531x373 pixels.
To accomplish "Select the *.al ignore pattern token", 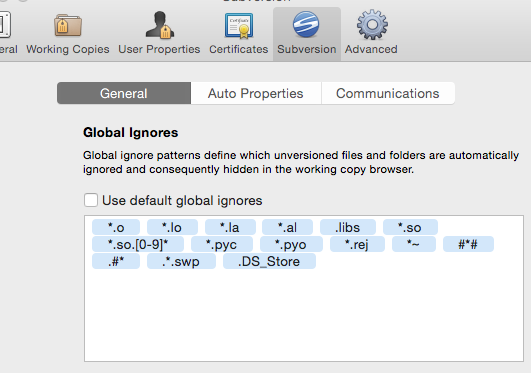I will tap(288, 227).
